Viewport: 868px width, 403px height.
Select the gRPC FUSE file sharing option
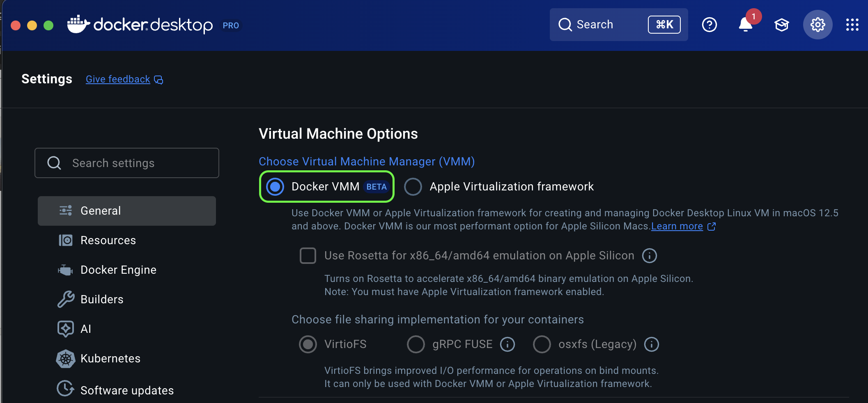416,344
